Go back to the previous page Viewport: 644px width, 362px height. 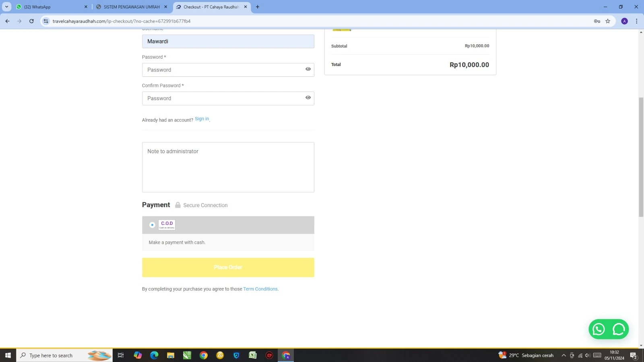coord(7,21)
